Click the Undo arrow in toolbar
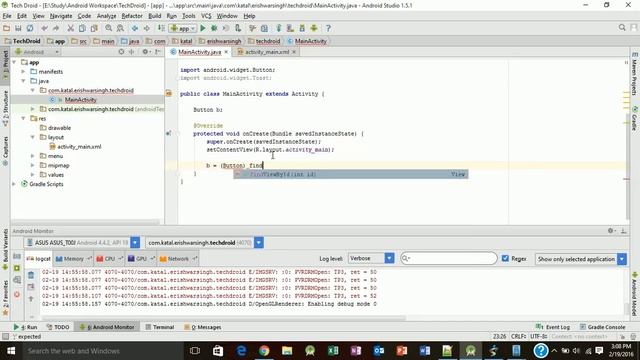 coord(44,28)
